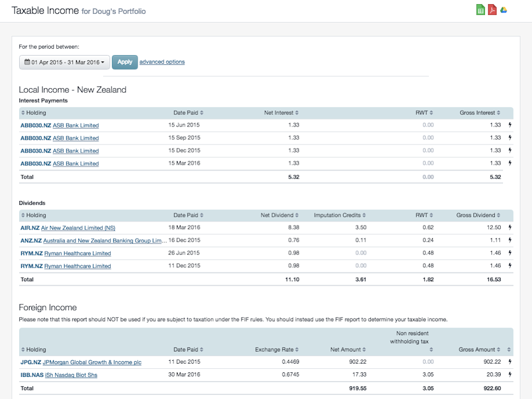Select AIR.NZ imputation credits 3.50
The height and width of the screenshot is (399, 532).
(361, 227)
